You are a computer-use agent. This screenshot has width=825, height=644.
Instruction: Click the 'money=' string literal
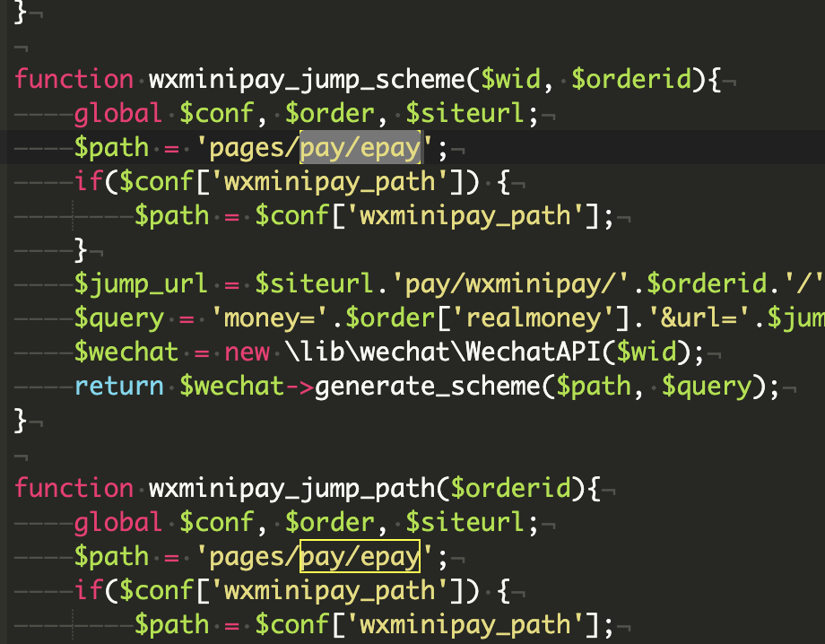click(262, 318)
